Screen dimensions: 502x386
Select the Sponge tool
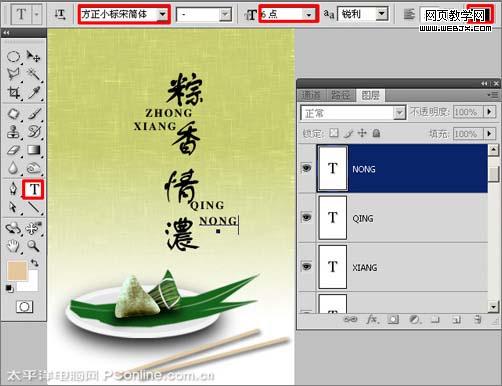click(33, 168)
